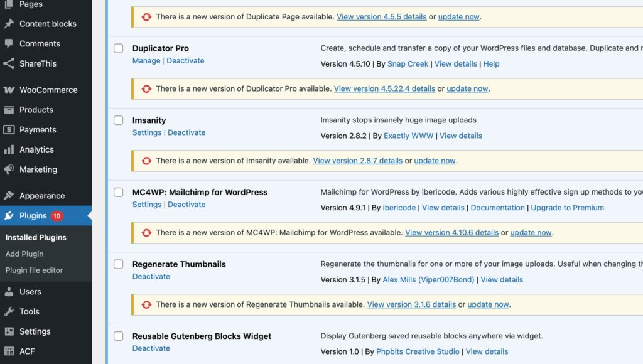Click update now for Duplicator Pro
The image size is (643, 364).
467,88
